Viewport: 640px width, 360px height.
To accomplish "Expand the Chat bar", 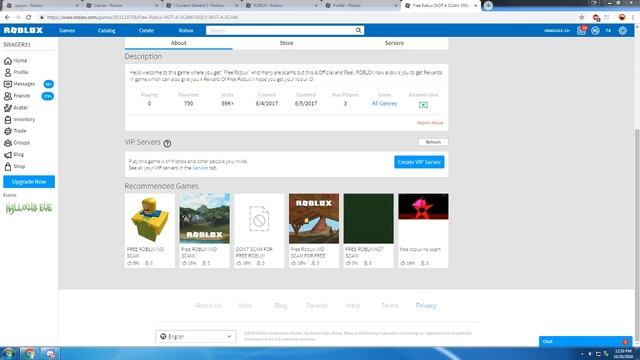I will click(585, 342).
